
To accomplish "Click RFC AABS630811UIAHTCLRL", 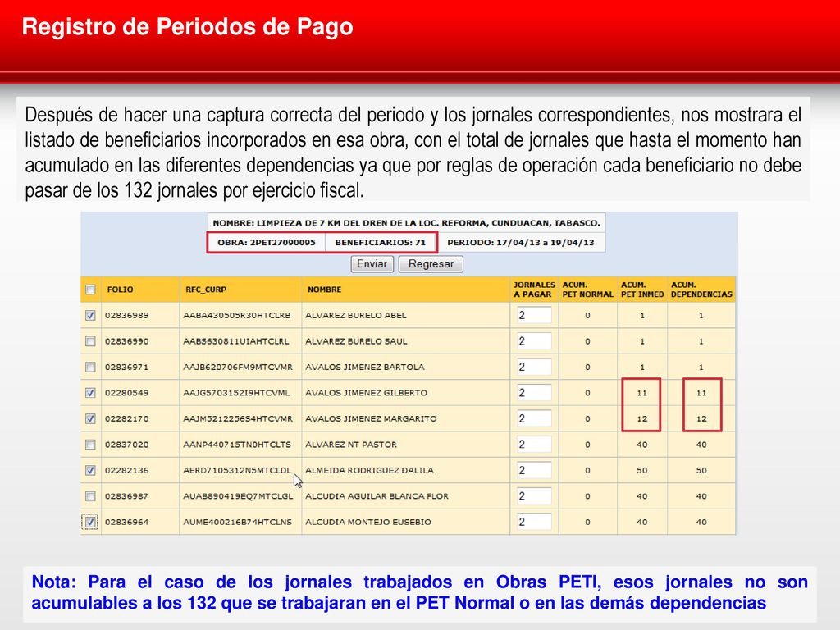I will (235, 341).
